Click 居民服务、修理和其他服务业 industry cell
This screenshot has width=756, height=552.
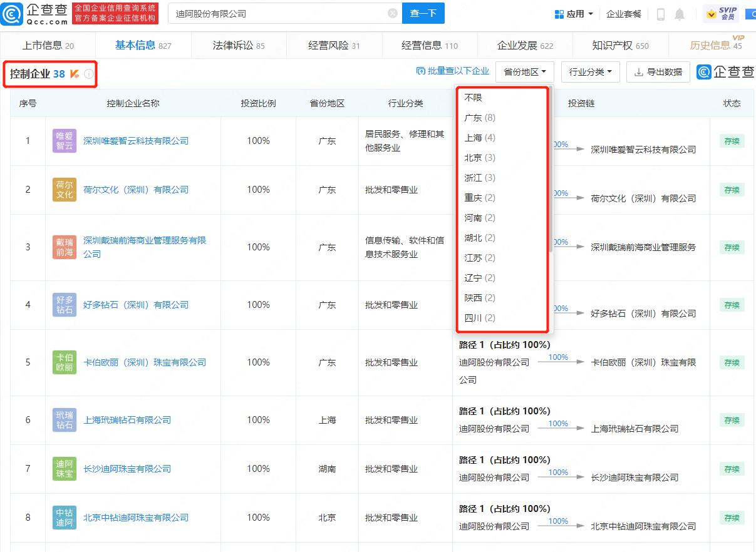point(405,141)
